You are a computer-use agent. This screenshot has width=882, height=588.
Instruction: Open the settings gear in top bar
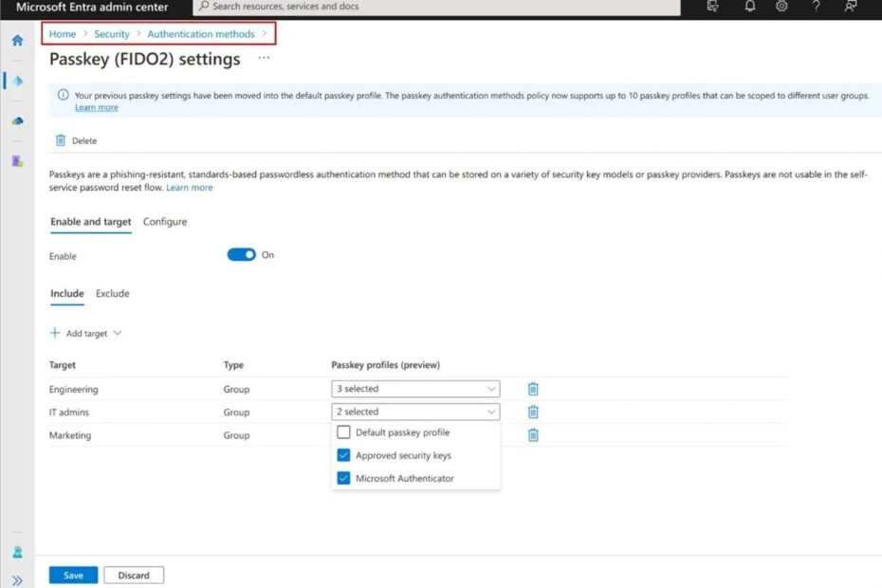click(781, 7)
